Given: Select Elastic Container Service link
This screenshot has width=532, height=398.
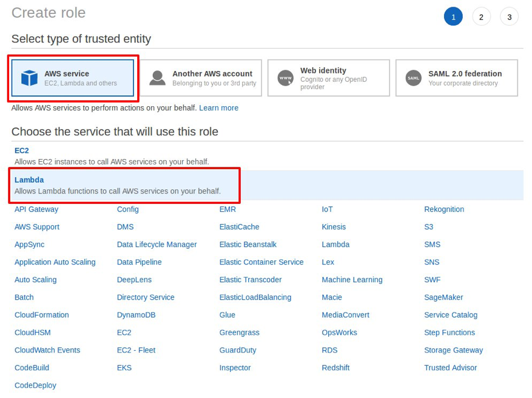Looking at the screenshot, I should coord(261,262).
